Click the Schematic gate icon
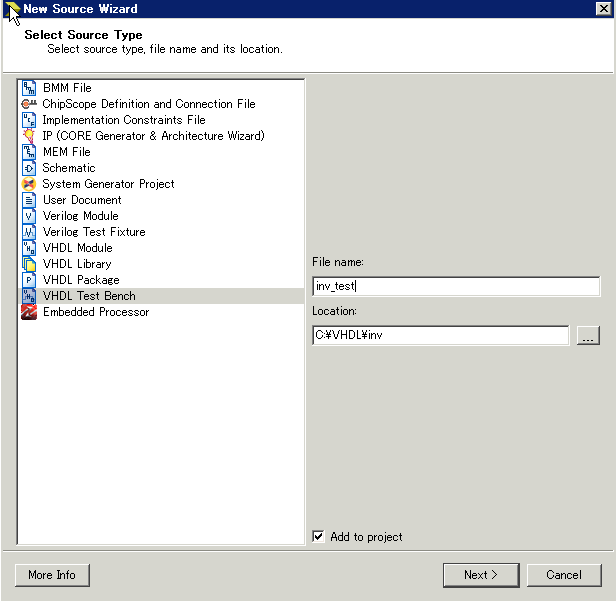The height and width of the screenshot is (601, 616). click(x=29, y=168)
